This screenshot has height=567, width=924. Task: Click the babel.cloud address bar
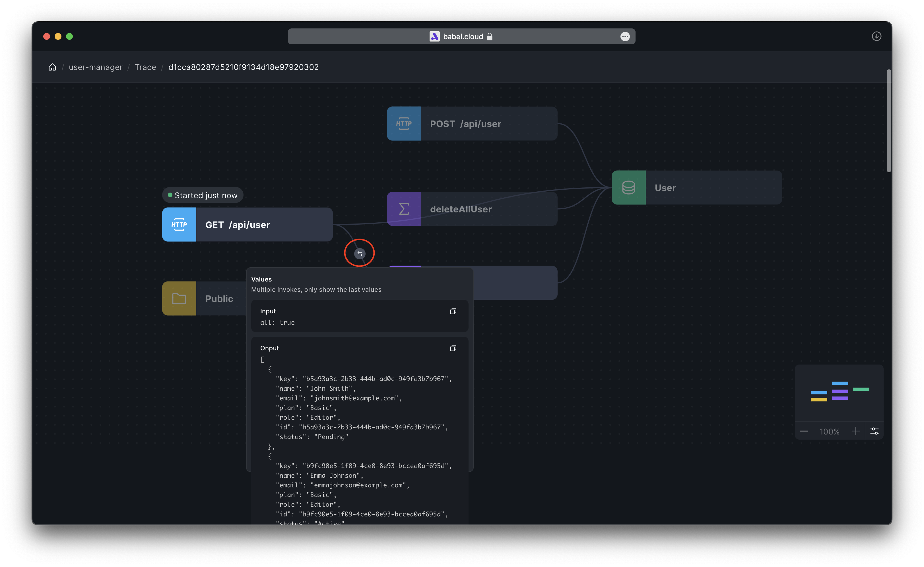(461, 36)
